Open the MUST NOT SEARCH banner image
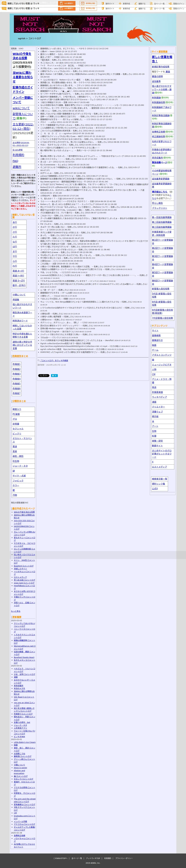Screen dimensions: 186x868 point(63,24)
